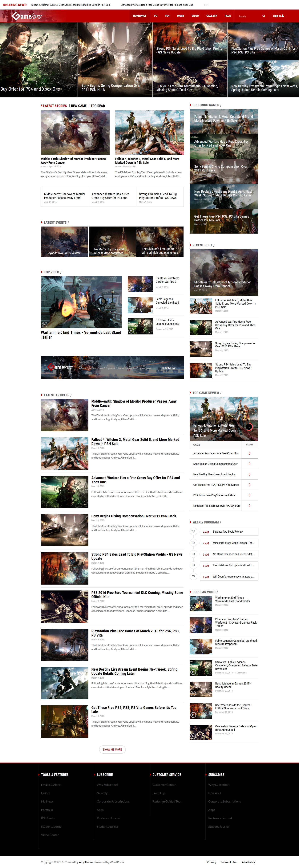The width and height of the screenshot is (299, 868).
Task: Open the MORE menu item
Action: click(180, 16)
